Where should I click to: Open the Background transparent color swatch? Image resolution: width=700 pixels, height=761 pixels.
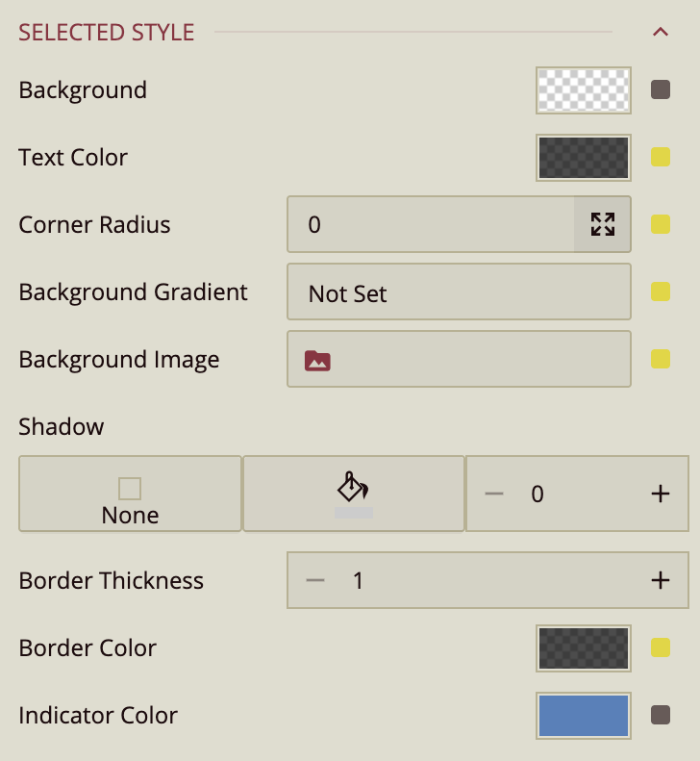point(584,90)
